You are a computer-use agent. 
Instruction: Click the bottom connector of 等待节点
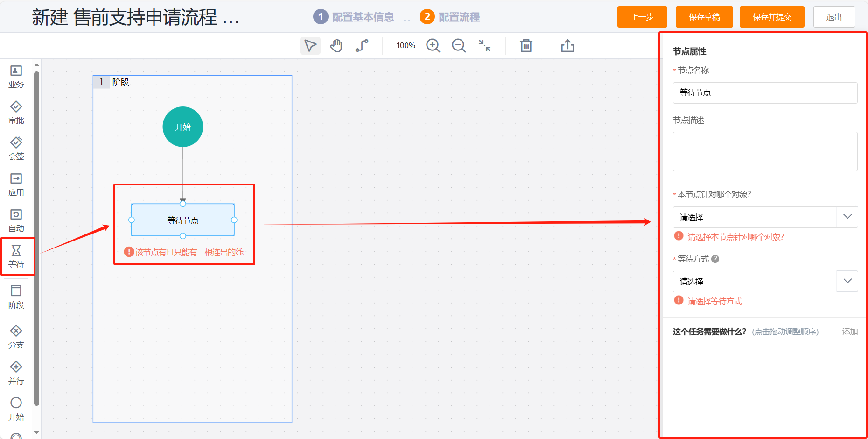pos(183,236)
